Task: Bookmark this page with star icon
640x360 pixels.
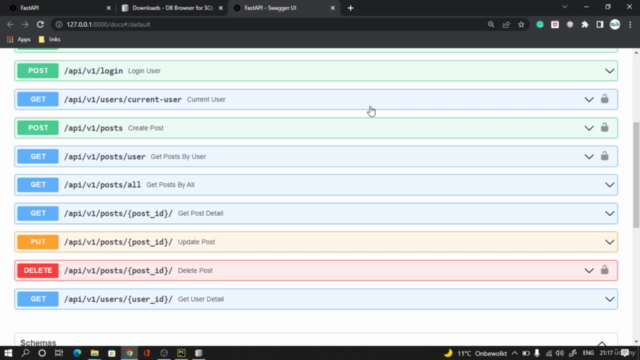Action: [521, 24]
